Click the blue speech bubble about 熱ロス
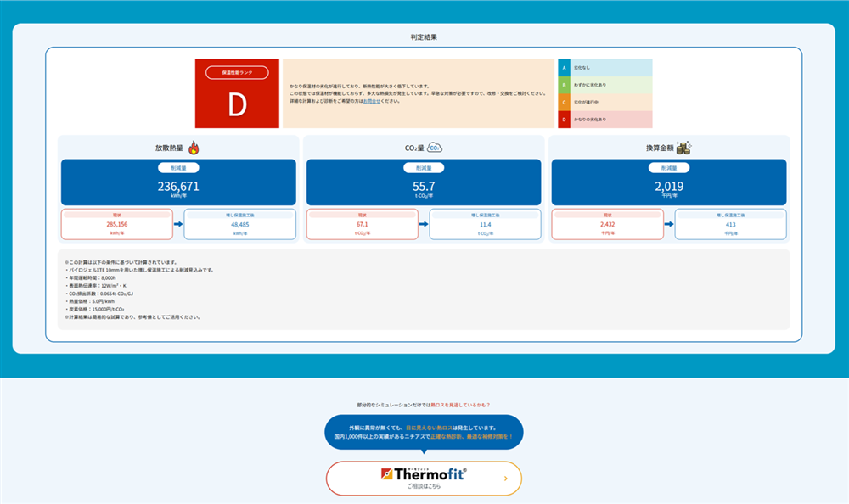Screen dimensions: 849x504 [424, 432]
